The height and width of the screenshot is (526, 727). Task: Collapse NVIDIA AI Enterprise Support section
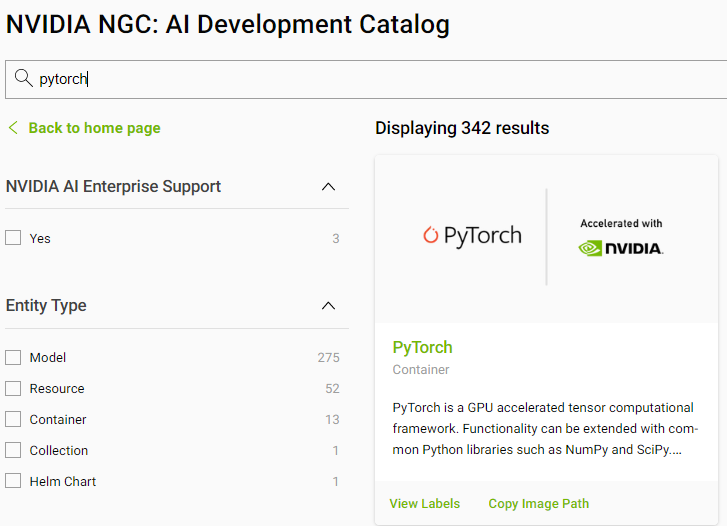point(328,186)
